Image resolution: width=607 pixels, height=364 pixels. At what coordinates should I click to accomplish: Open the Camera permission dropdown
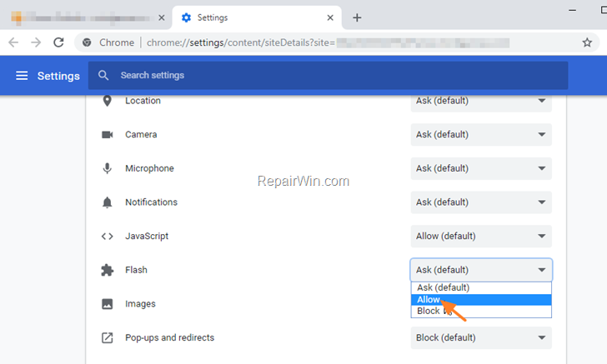[481, 135]
